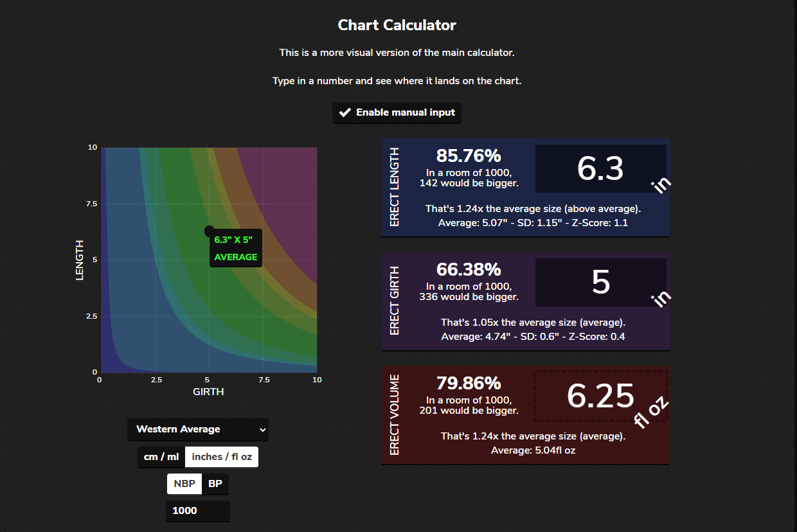Screen dimensions: 797x532
Task: Switch units to cm / ml
Action: tap(161, 457)
